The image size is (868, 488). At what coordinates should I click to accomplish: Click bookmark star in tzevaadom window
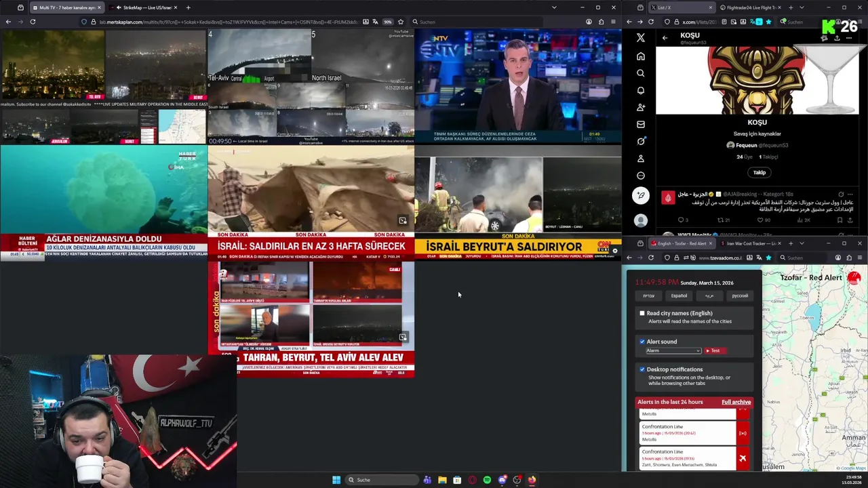[768, 258]
